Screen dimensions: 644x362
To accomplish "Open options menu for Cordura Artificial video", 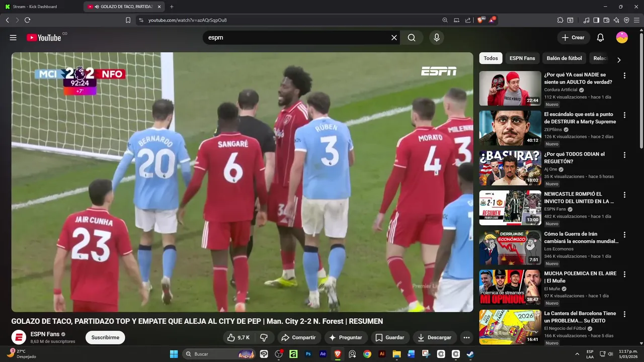I will (x=624, y=75).
